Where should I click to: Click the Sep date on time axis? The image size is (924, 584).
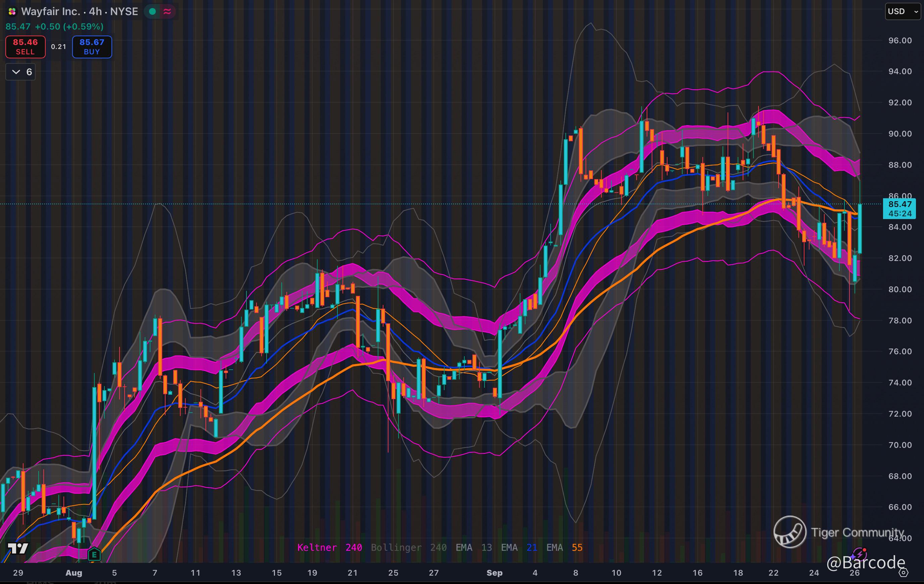[x=494, y=573]
